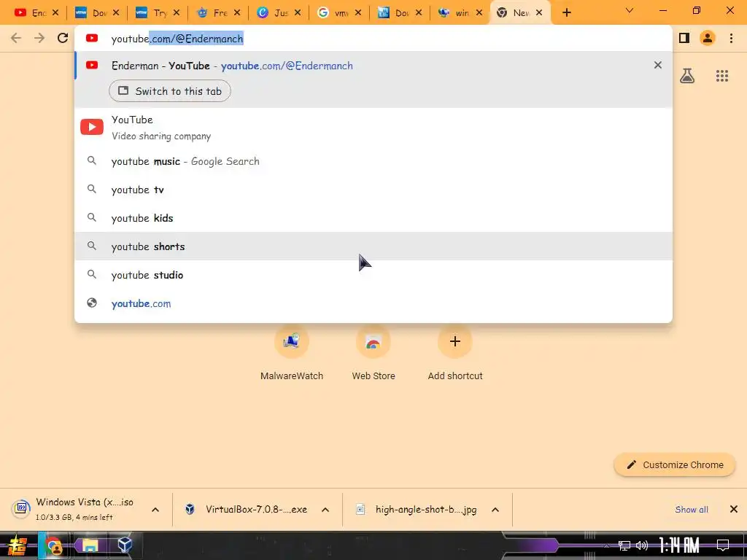The height and width of the screenshot is (560, 747).
Task: Expand Windows Vista iso download options
Action: (155, 510)
